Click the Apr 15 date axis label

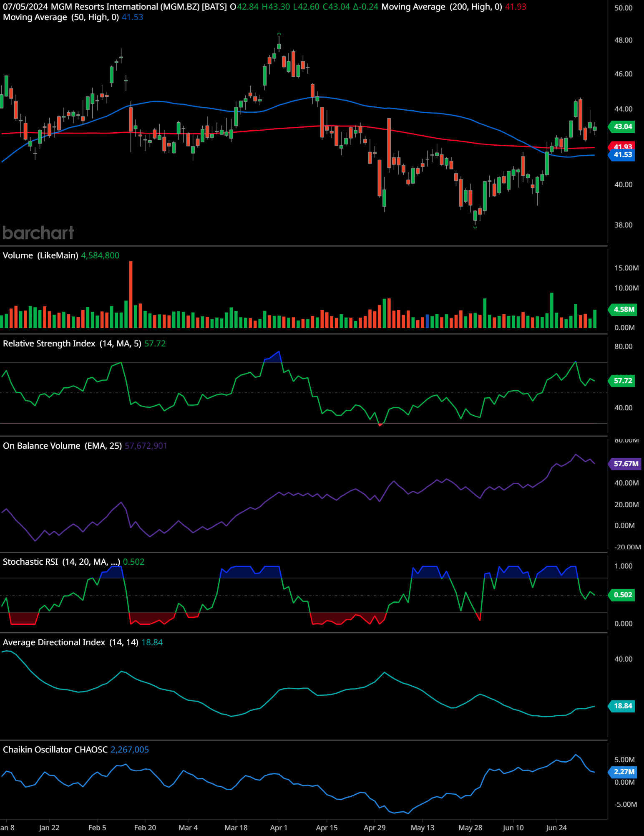(x=327, y=828)
